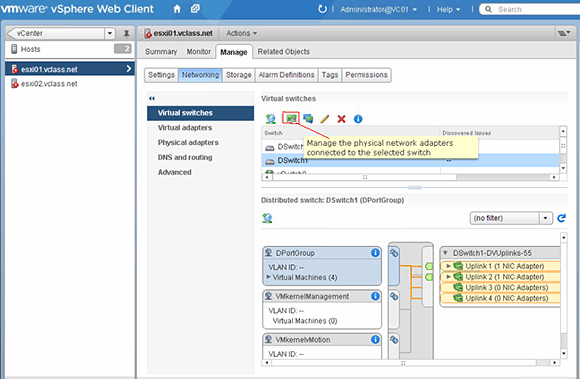Go to vSphere home icon
The image size is (580, 379).
pyautogui.click(x=177, y=9)
